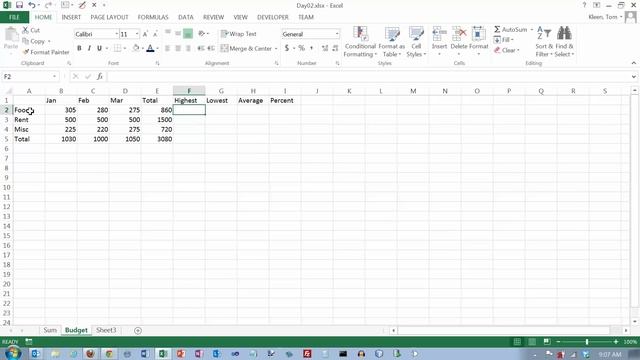Image resolution: width=640 pixels, height=360 pixels.
Task: Click the Copy icon
Action: pyautogui.click(x=25, y=41)
